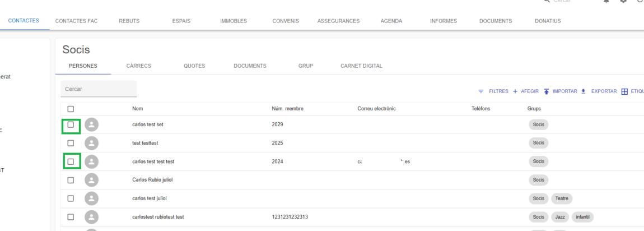Click avatar icon of test testtest
The height and width of the screenshot is (231, 644).
click(x=92, y=143)
